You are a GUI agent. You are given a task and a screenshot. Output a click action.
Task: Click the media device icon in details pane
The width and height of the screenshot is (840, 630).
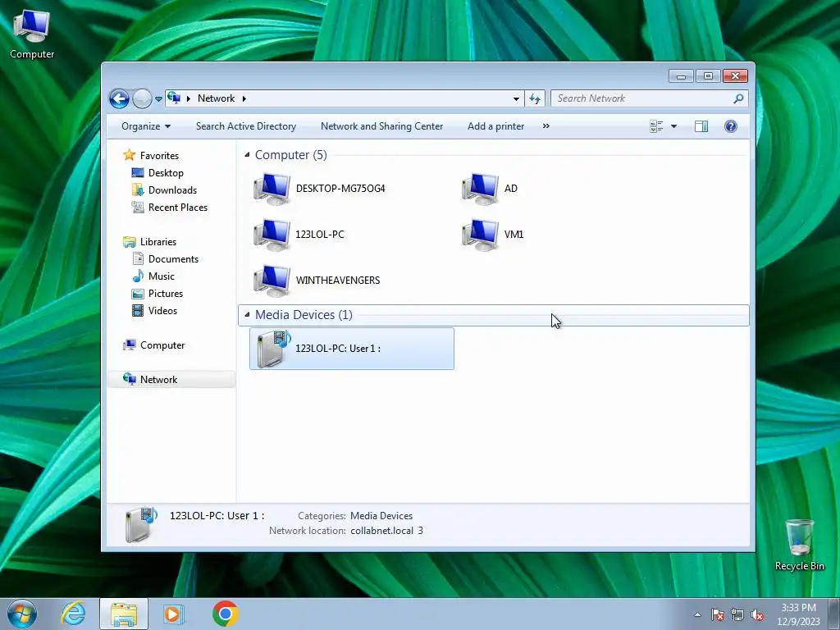tap(140, 524)
